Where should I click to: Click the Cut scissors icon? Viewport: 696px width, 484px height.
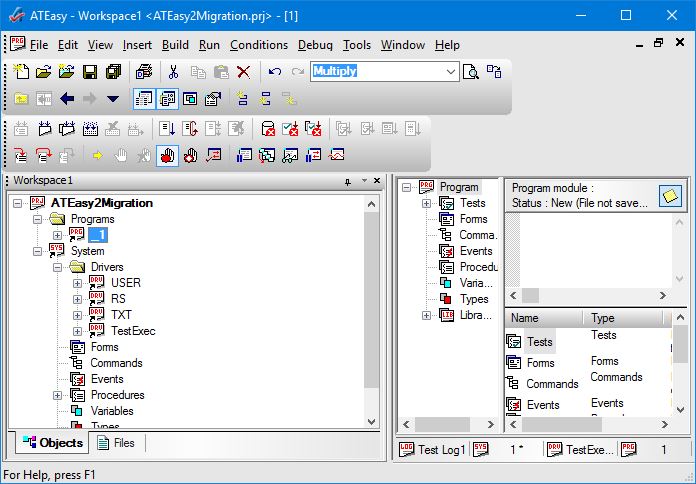pyautogui.click(x=173, y=71)
